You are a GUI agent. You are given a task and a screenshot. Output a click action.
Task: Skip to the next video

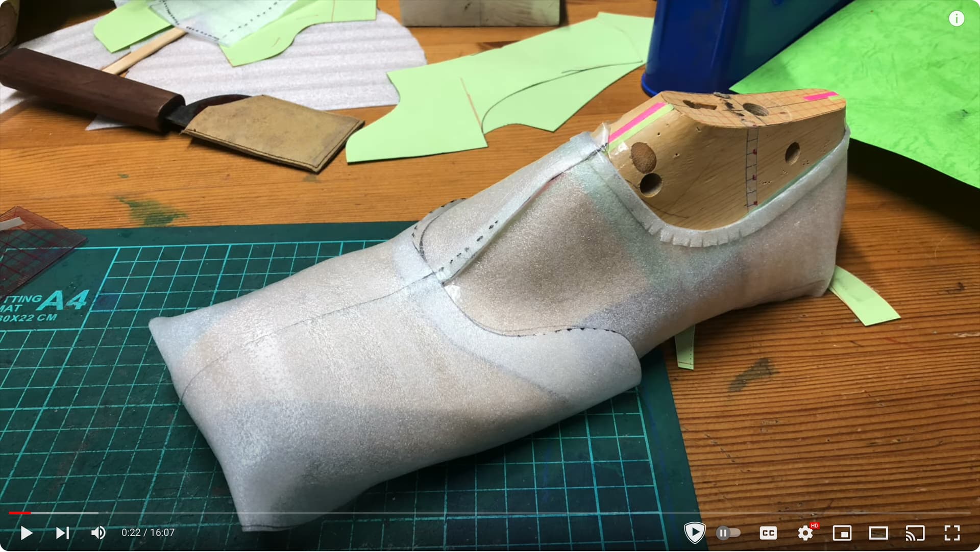62,533
